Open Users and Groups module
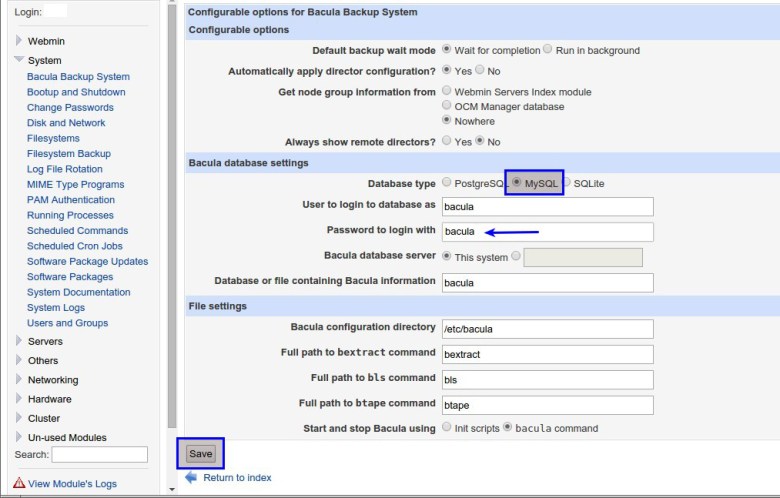The width and height of the screenshot is (780, 498). 68,323
